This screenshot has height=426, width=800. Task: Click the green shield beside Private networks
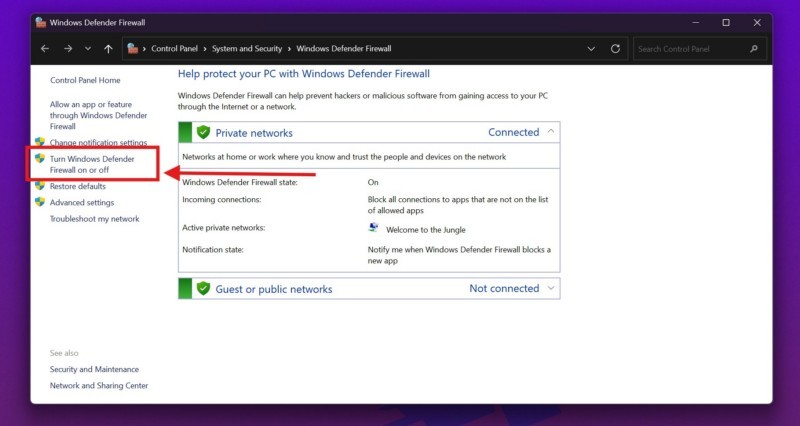click(x=203, y=132)
